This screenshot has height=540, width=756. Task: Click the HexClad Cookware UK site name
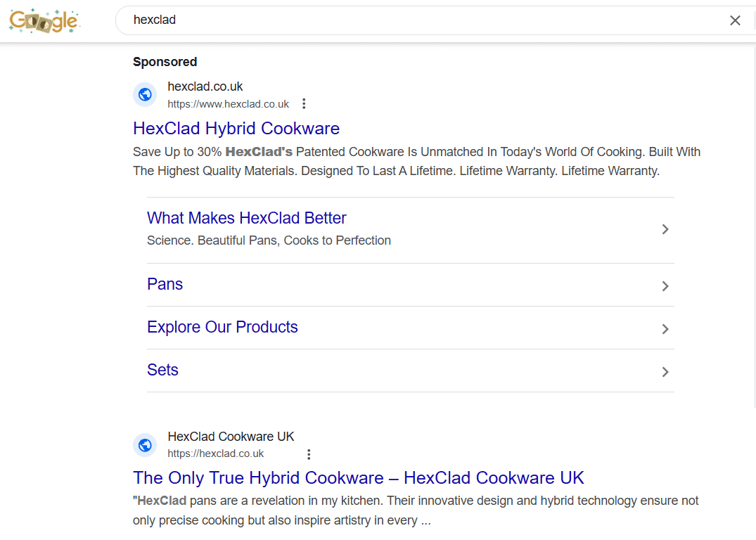231,437
